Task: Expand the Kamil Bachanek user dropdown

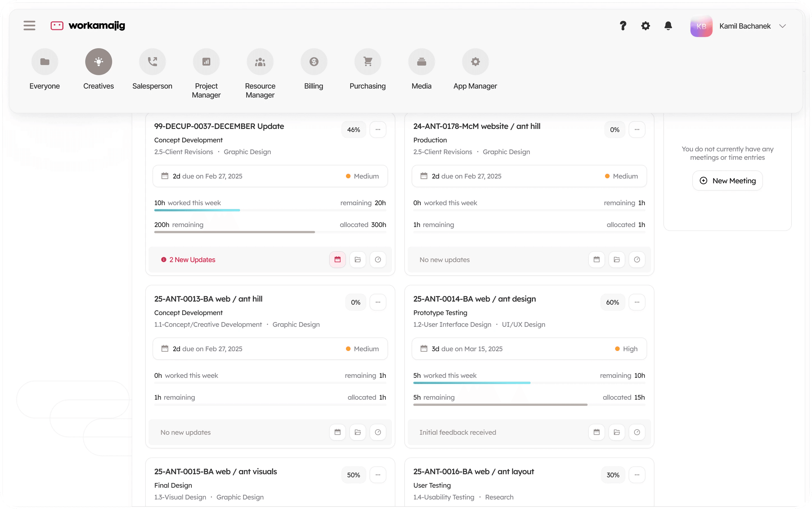Action: coord(782,26)
